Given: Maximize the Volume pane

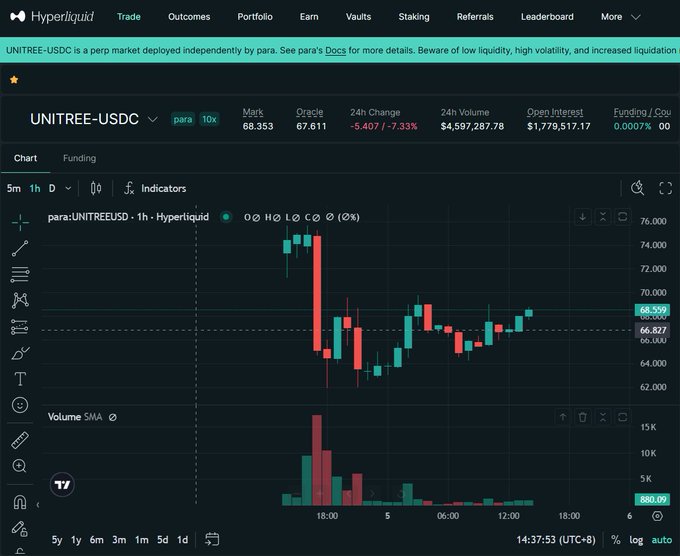Looking at the screenshot, I should pyautogui.click(x=622, y=417).
